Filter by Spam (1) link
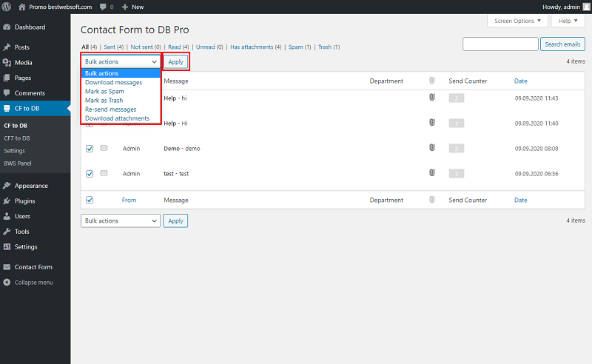This screenshot has width=592, height=364. pyautogui.click(x=300, y=47)
